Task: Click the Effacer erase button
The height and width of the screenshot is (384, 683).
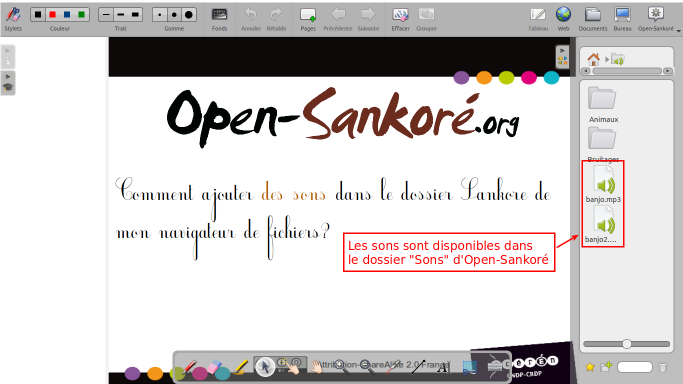Action: [400, 19]
